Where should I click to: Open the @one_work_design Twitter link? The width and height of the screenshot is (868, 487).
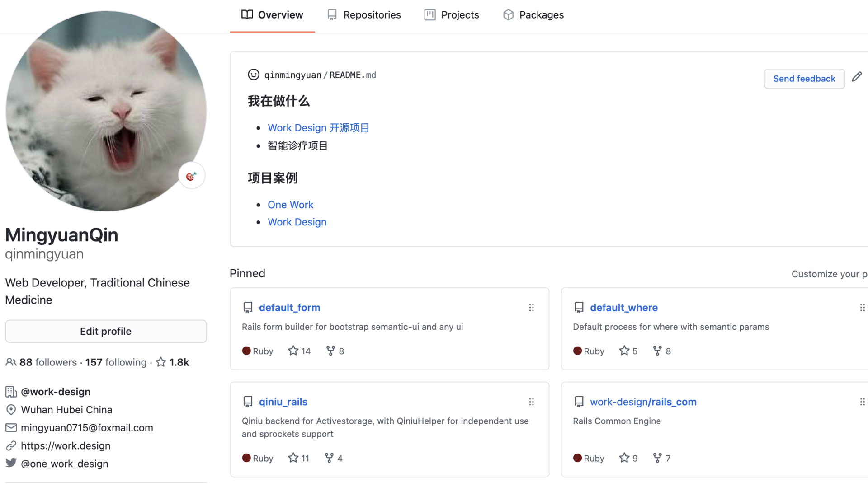pyautogui.click(x=65, y=464)
